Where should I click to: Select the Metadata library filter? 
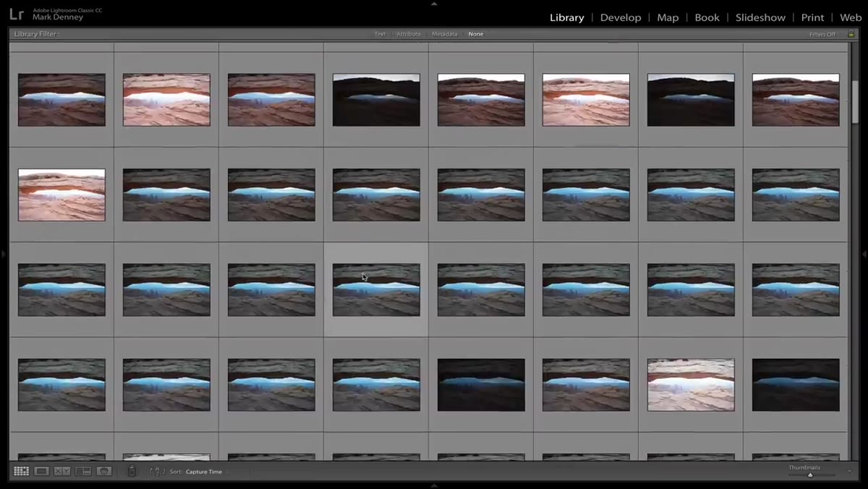tap(445, 34)
